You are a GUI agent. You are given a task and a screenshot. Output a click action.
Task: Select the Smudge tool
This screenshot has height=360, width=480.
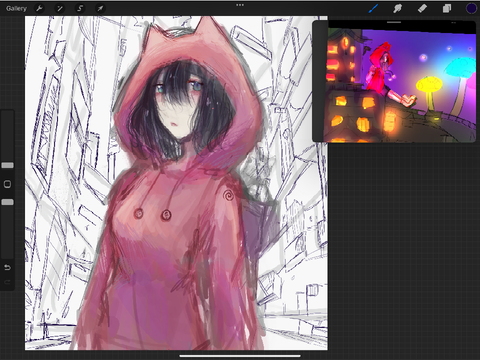coord(397,8)
